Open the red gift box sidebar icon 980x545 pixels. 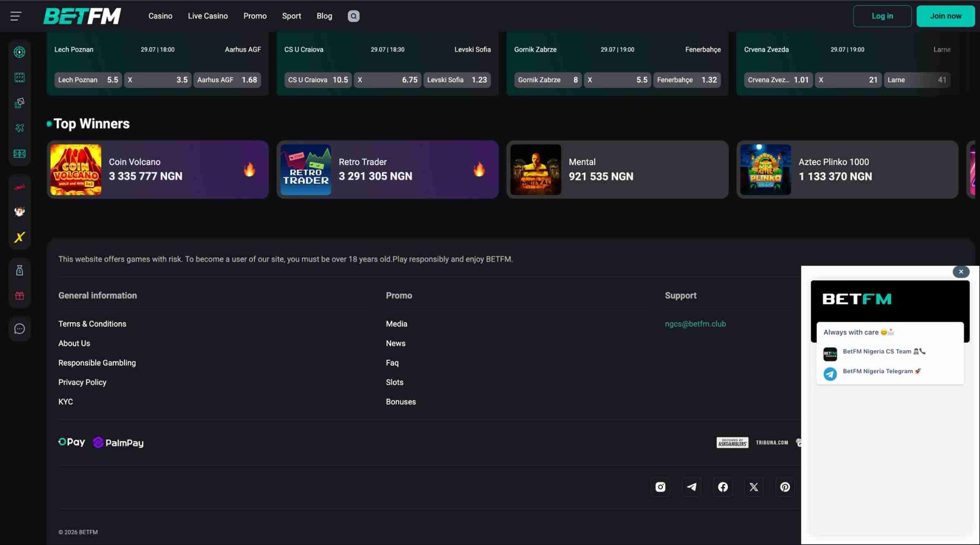[x=20, y=296]
